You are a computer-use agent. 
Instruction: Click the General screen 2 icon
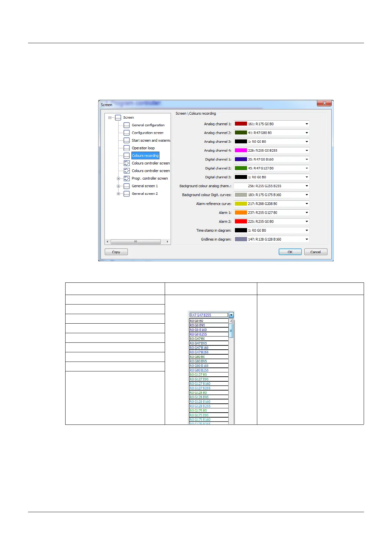click(126, 194)
